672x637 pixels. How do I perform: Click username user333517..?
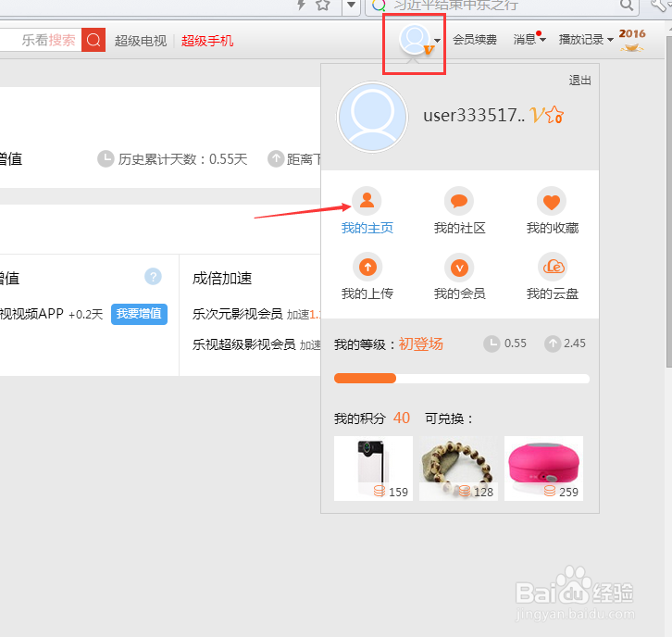[x=474, y=116]
